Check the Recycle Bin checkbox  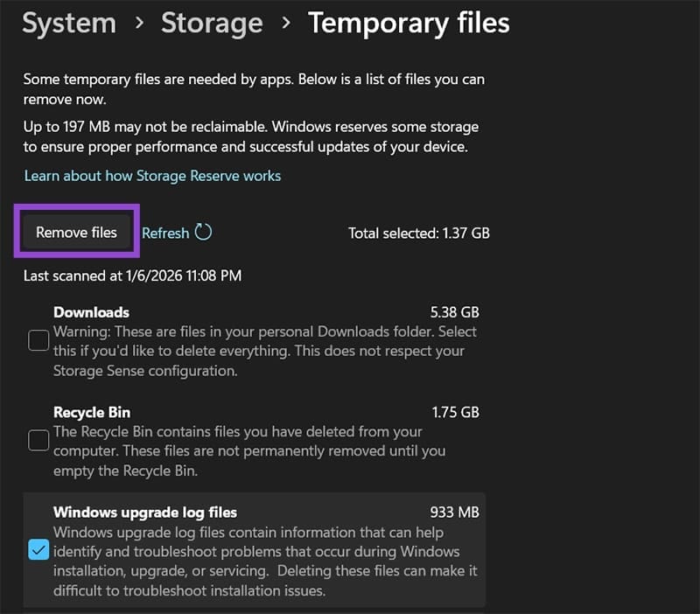(x=38, y=440)
